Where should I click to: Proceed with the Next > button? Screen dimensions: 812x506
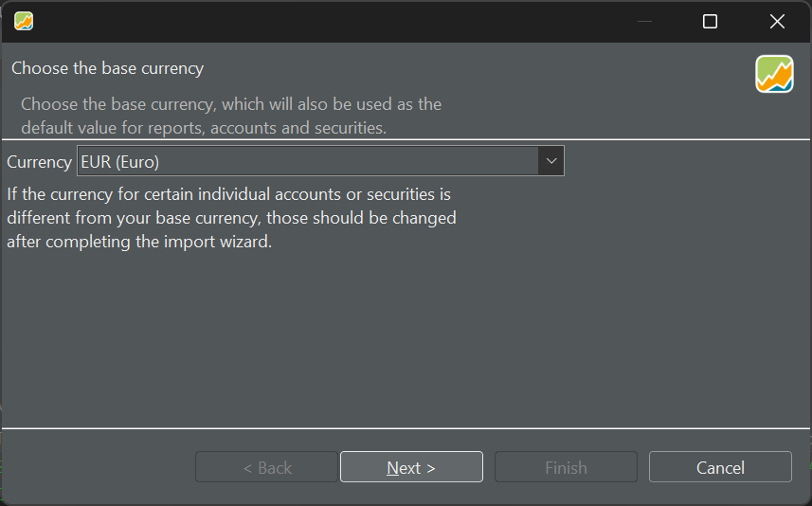point(412,467)
